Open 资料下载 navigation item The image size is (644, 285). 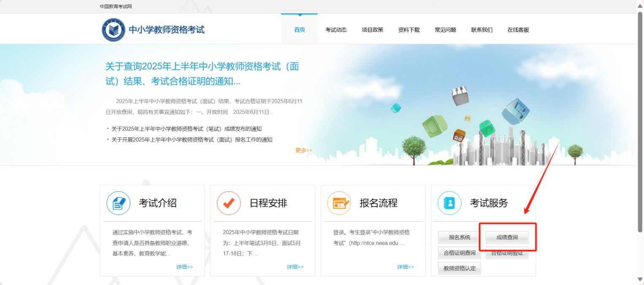[x=409, y=30]
